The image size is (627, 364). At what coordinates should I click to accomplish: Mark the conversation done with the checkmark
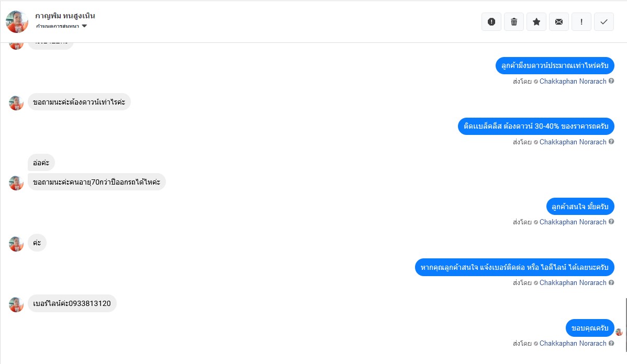coord(604,22)
